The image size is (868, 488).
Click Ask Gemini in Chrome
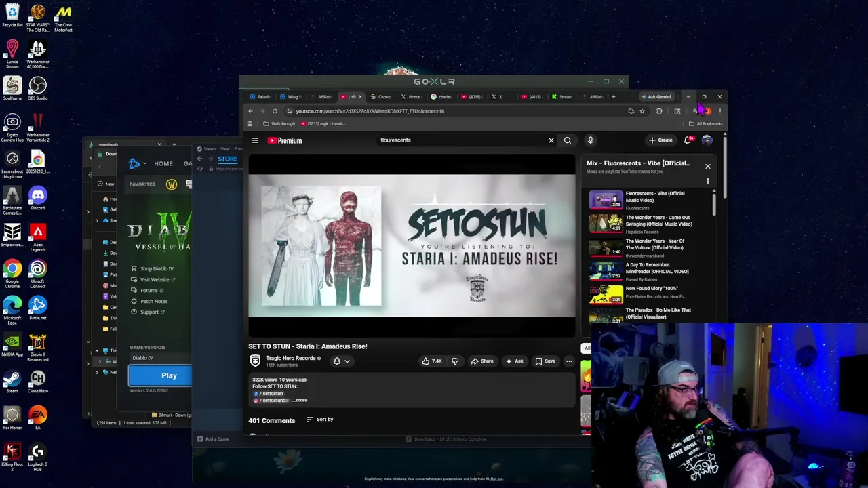click(x=656, y=97)
